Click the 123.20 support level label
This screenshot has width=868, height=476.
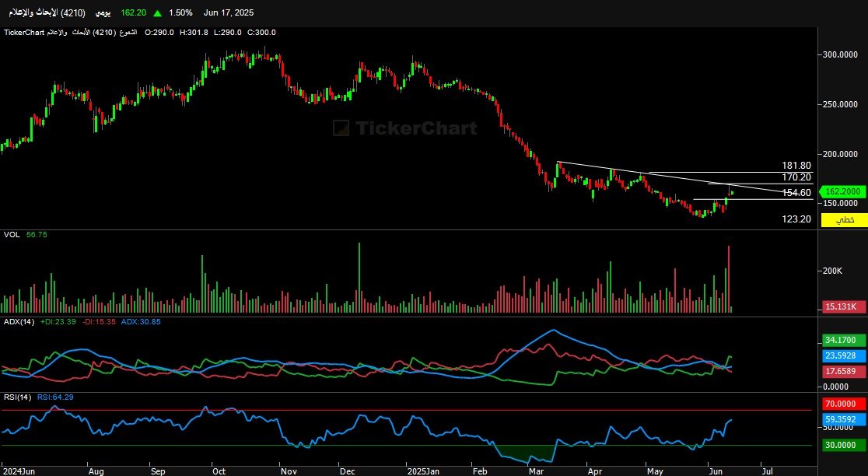tap(796, 219)
